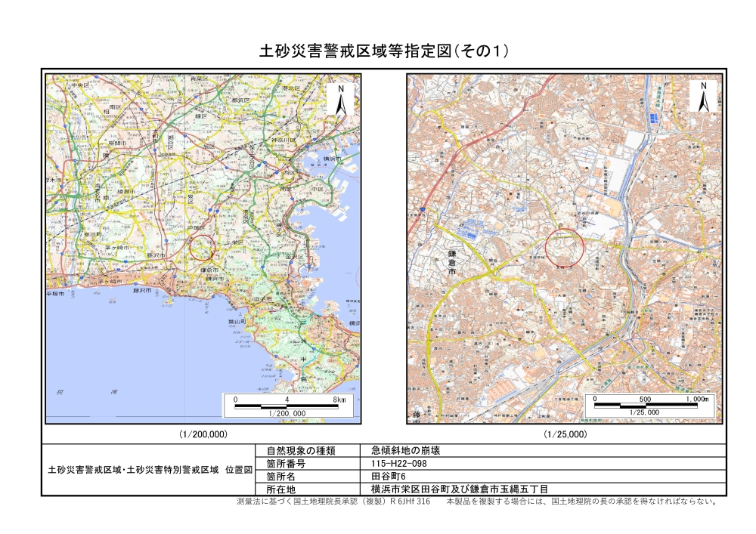
Task: Click the 位置図 label cell left of the table
Action: pyautogui.click(x=149, y=470)
